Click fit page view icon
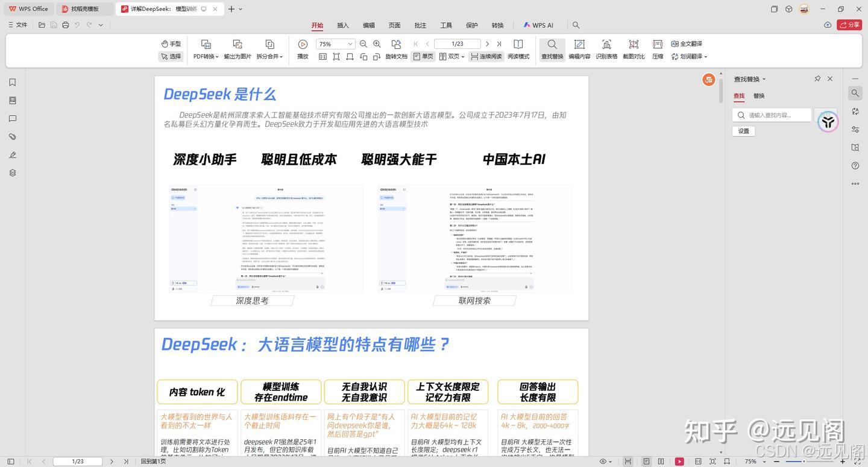Image resolution: width=868 pixels, height=467 pixels. pos(336,56)
